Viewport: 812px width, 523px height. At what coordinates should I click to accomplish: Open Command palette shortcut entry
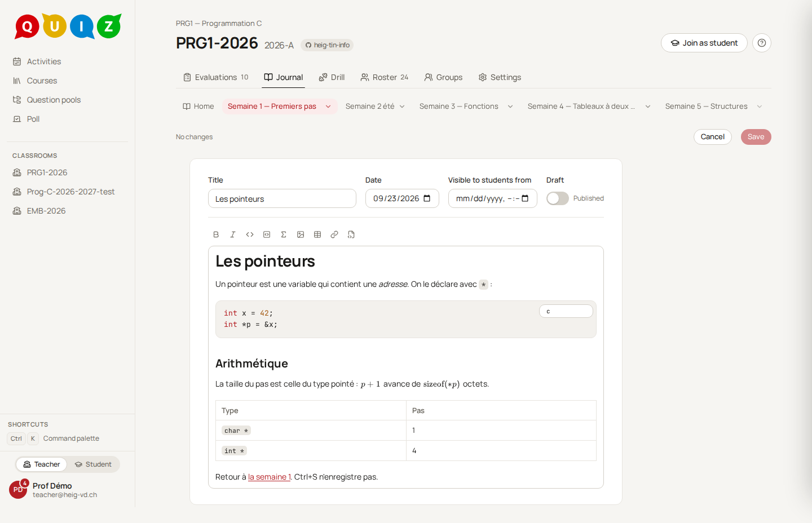tap(54, 438)
